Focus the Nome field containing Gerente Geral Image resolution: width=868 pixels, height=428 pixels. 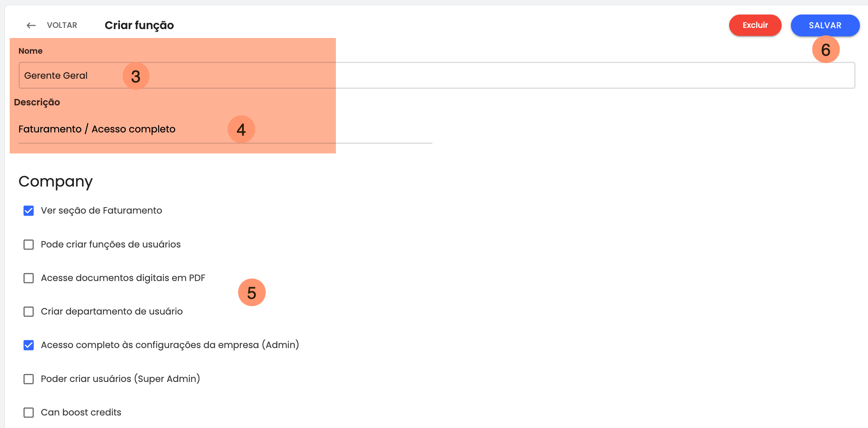pyautogui.click(x=436, y=76)
